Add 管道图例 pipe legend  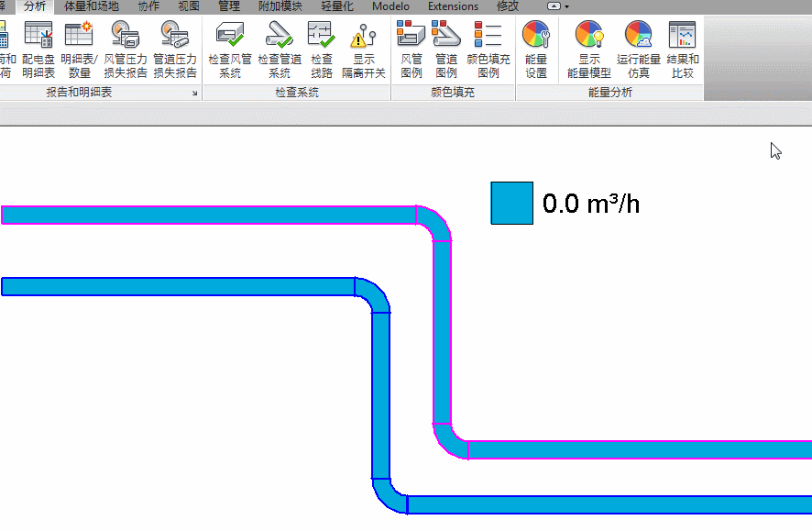[446, 50]
